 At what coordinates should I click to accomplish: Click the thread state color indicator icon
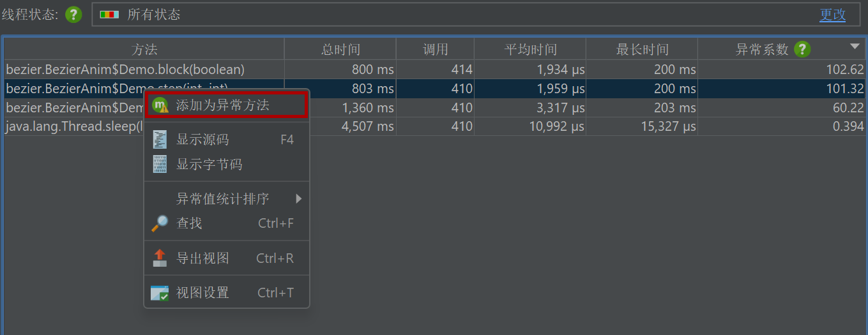pos(109,14)
